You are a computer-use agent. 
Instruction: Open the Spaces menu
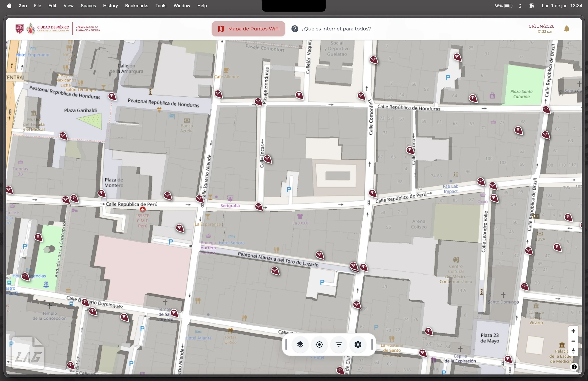(x=88, y=5)
